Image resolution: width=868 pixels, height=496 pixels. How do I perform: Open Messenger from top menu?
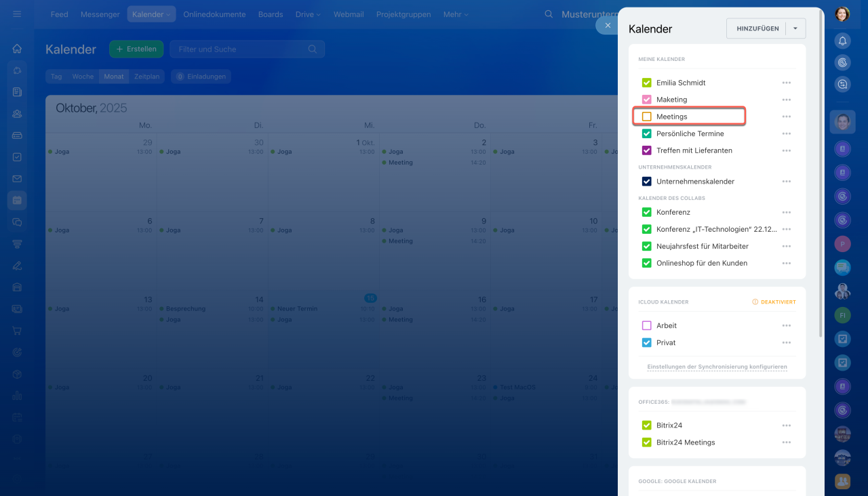pyautogui.click(x=100, y=14)
